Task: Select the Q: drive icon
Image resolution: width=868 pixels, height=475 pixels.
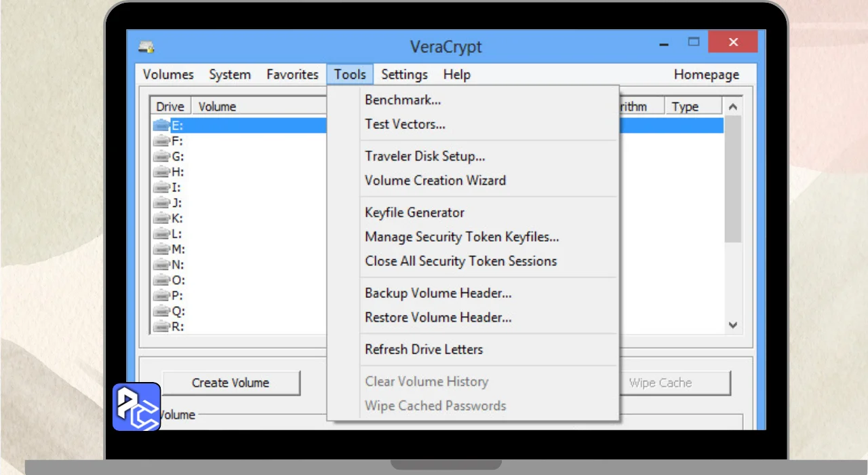Action: (x=161, y=311)
